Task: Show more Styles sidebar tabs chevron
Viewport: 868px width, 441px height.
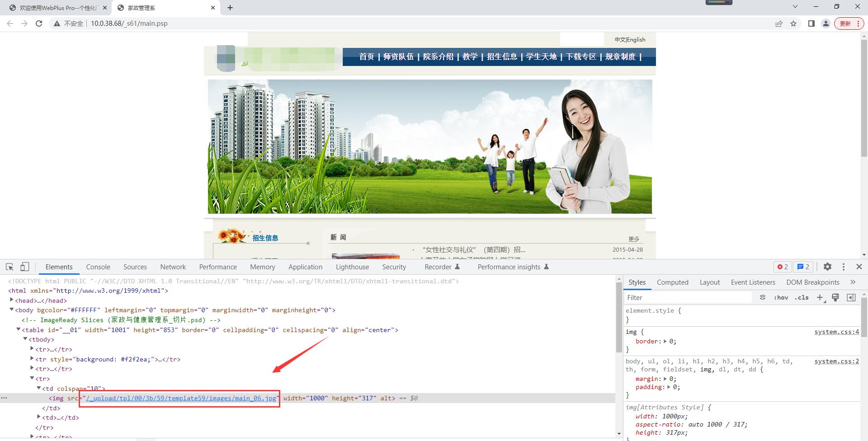Action: tap(853, 282)
